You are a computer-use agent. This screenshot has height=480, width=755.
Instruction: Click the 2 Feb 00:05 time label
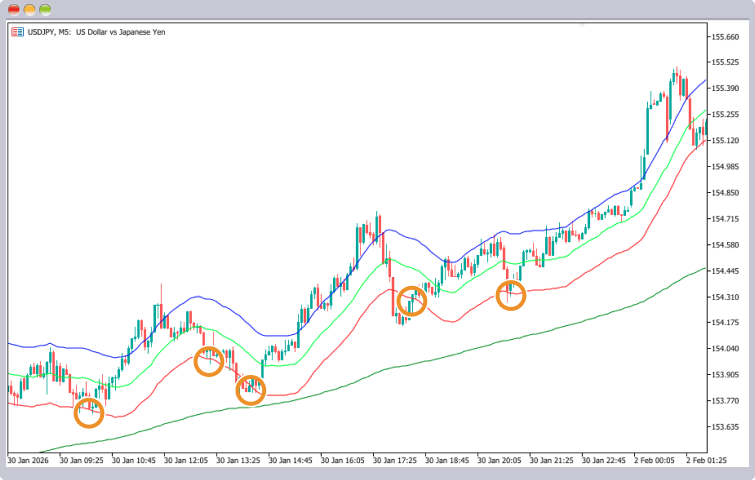click(654, 460)
